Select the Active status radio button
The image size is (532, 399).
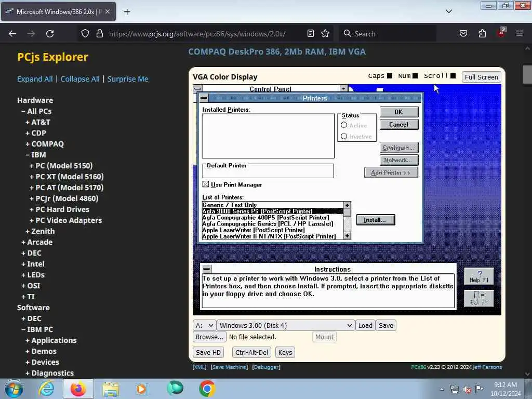tap(344, 125)
